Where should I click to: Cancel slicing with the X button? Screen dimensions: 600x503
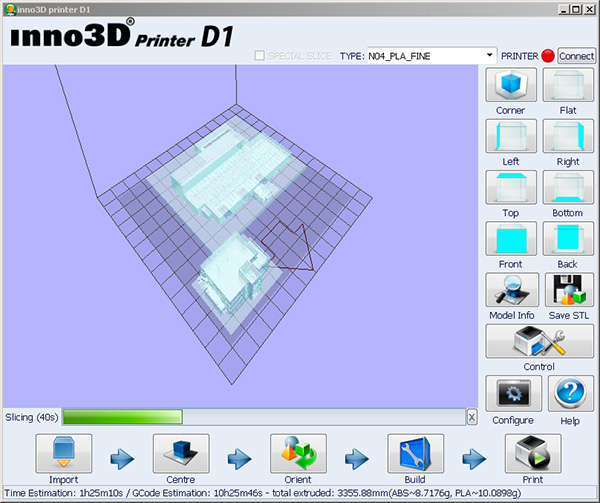(x=472, y=417)
